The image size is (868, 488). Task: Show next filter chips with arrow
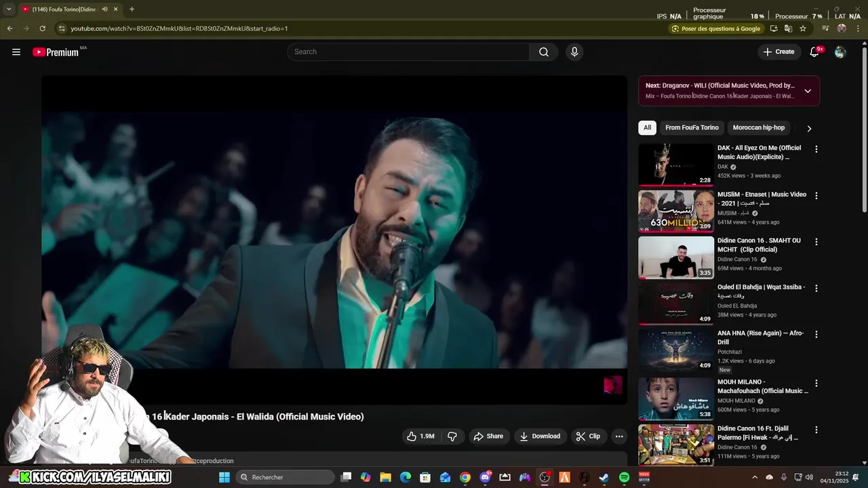click(x=809, y=128)
